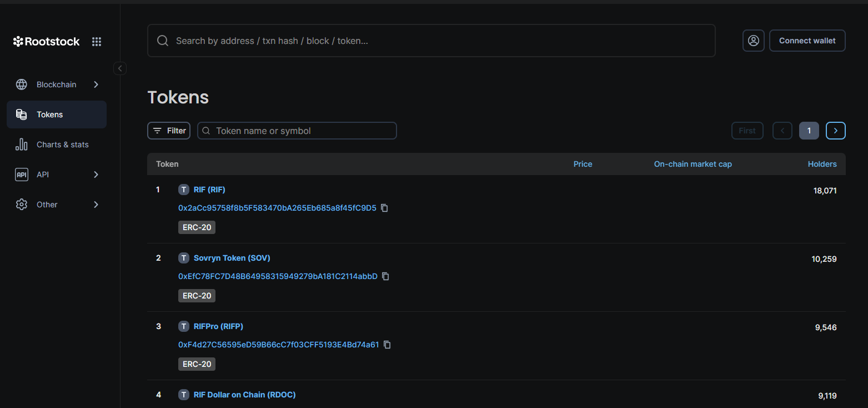Focus the Token name or symbol field
The image size is (868, 408).
tap(303, 131)
